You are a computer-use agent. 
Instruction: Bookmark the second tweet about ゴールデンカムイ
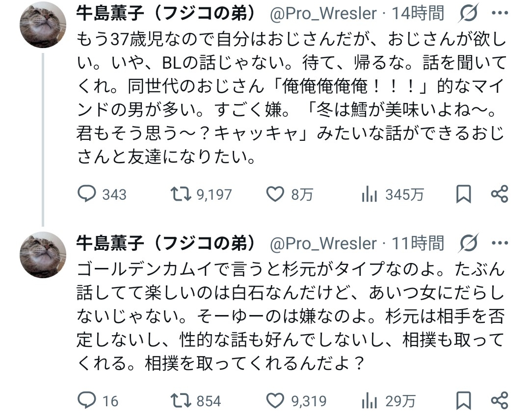pyautogui.click(x=463, y=400)
